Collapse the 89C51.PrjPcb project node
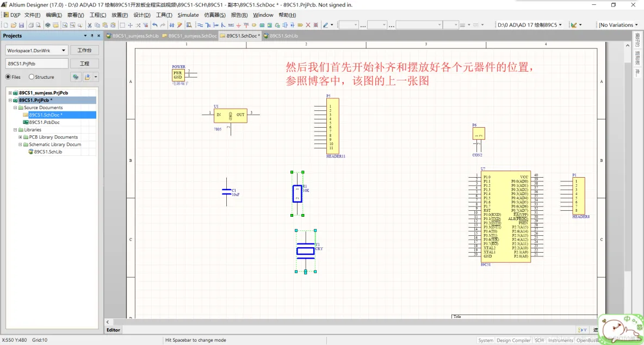The image size is (644, 345). 10,101
